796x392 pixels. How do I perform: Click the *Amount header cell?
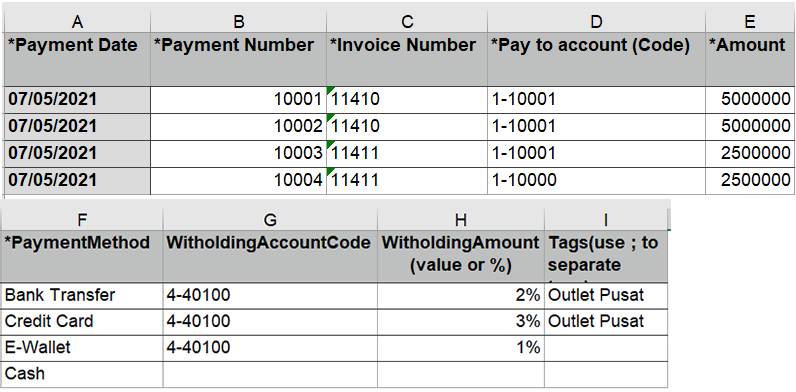click(x=750, y=59)
